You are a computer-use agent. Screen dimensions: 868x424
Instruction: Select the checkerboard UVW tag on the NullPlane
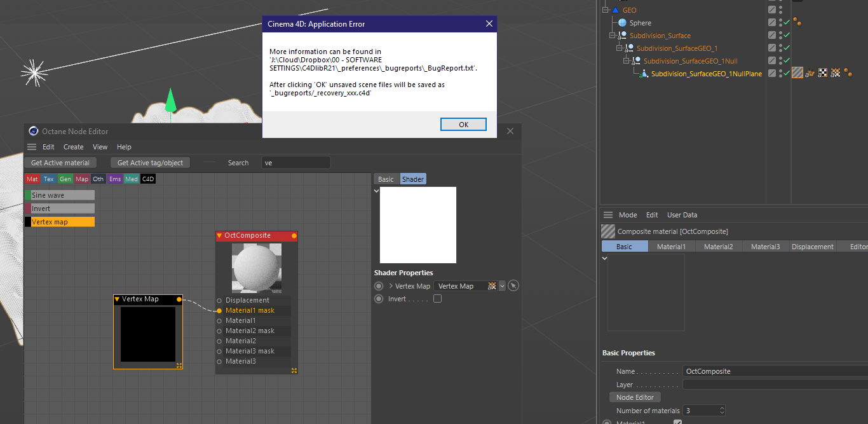823,73
